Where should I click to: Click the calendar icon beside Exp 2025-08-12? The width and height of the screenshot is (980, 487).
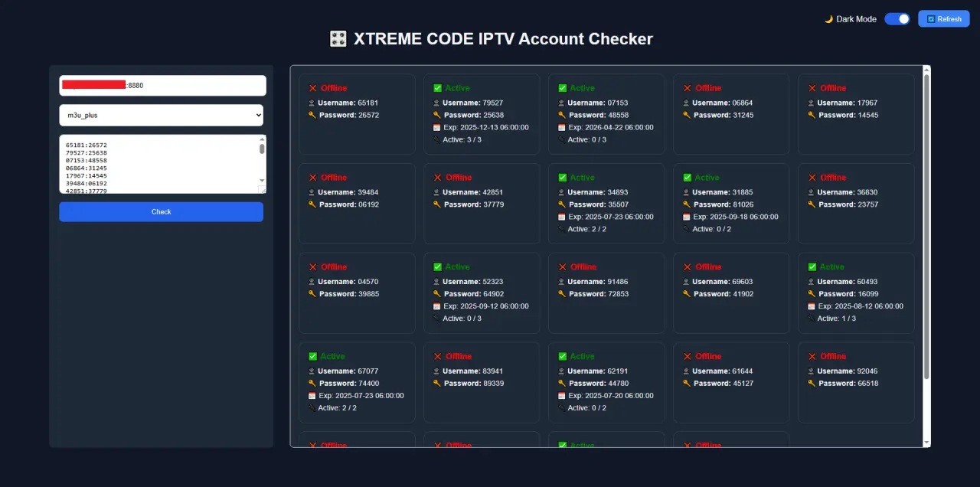pos(811,306)
